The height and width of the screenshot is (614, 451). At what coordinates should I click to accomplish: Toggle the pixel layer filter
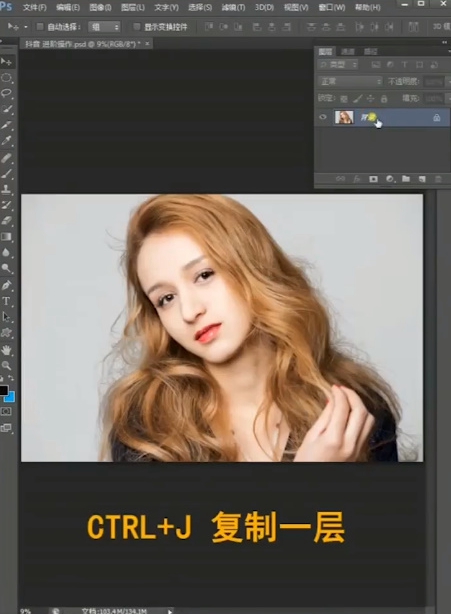click(x=376, y=65)
